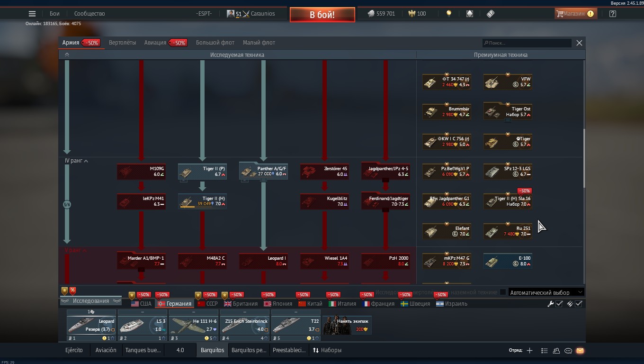Image resolution: width=644 pixels, height=364 pixels.
Task: Open the Автоматический выбор dropdown
Action: [x=546, y=292]
